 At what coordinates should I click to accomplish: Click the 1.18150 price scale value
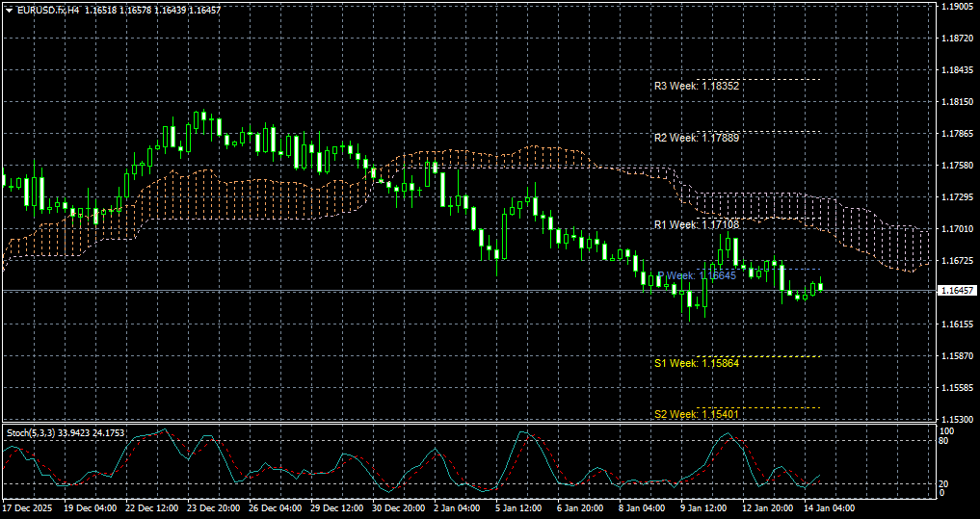pyautogui.click(x=957, y=102)
